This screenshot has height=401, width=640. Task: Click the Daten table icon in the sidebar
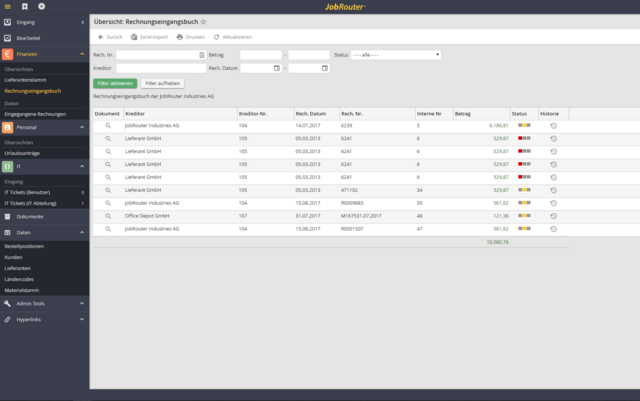tap(7, 233)
